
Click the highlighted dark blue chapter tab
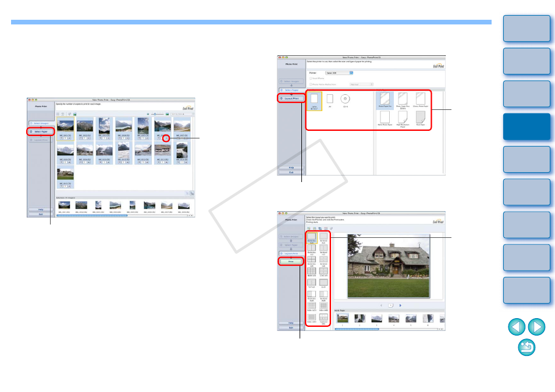[526, 127]
